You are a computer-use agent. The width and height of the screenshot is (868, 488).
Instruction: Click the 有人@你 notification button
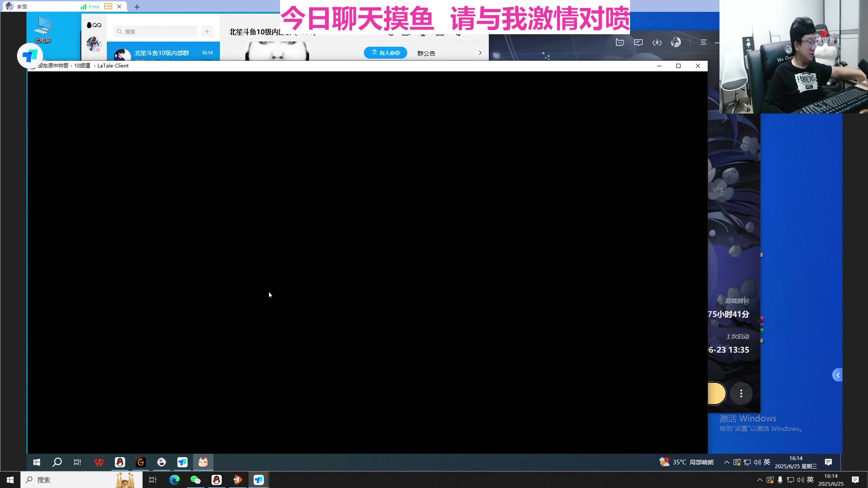coord(386,53)
